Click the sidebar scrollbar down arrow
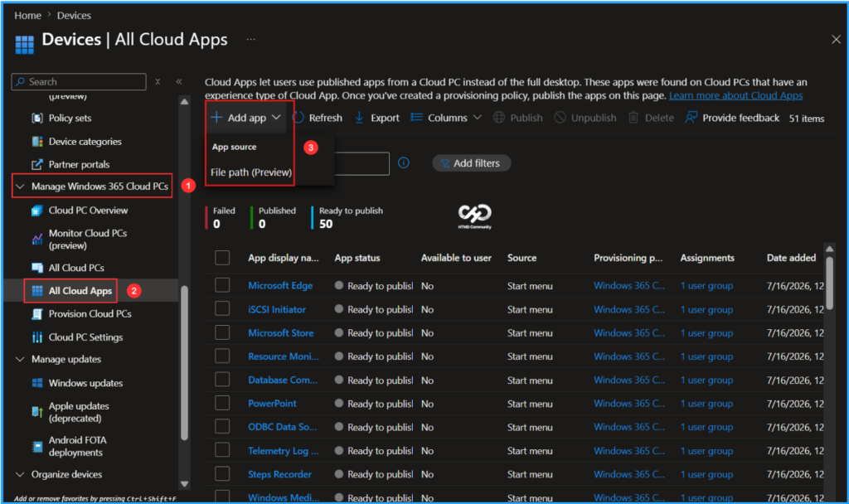 point(184,484)
